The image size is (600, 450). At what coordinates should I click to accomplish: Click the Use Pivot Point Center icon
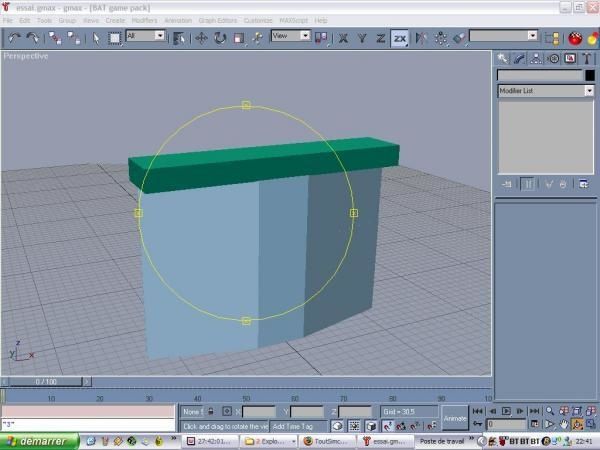pos(321,38)
